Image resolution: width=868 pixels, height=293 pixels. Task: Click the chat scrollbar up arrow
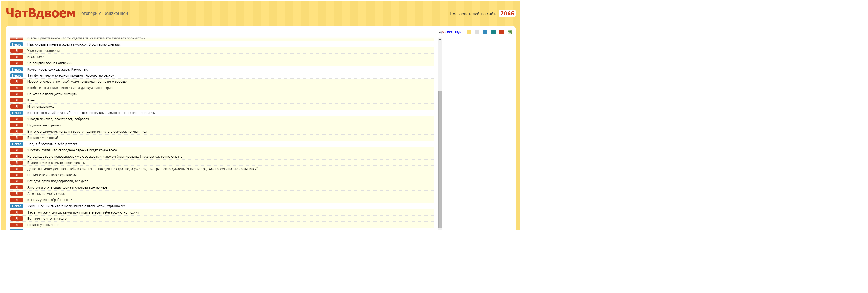click(x=440, y=40)
